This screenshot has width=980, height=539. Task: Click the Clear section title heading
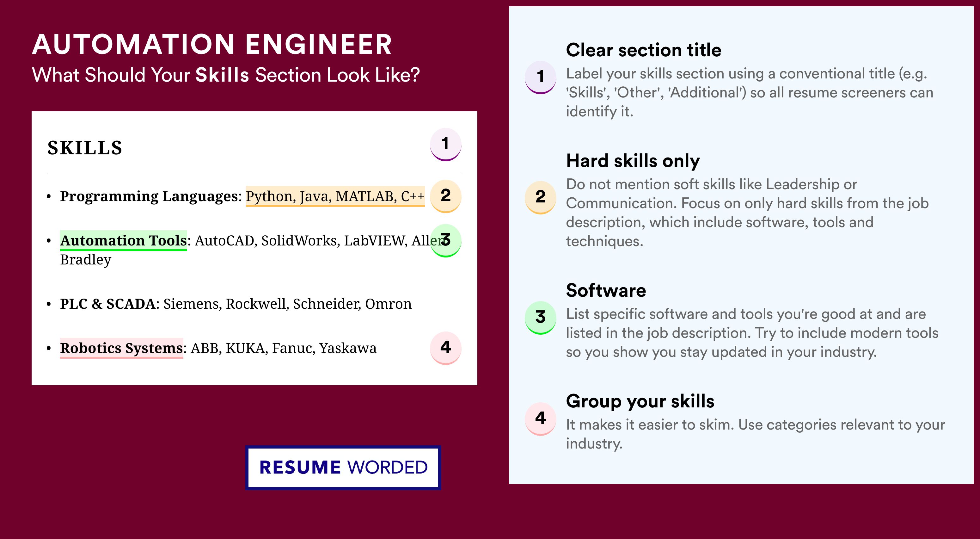643,50
